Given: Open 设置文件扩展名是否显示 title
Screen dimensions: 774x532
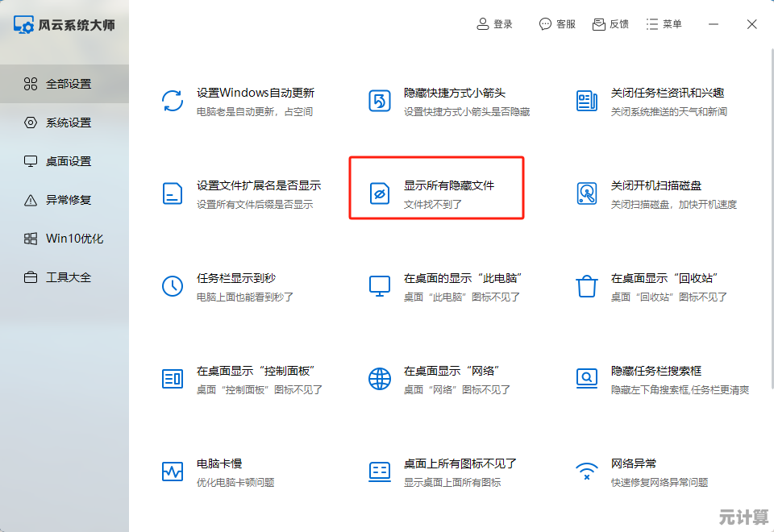Looking at the screenshot, I should 259,185.
